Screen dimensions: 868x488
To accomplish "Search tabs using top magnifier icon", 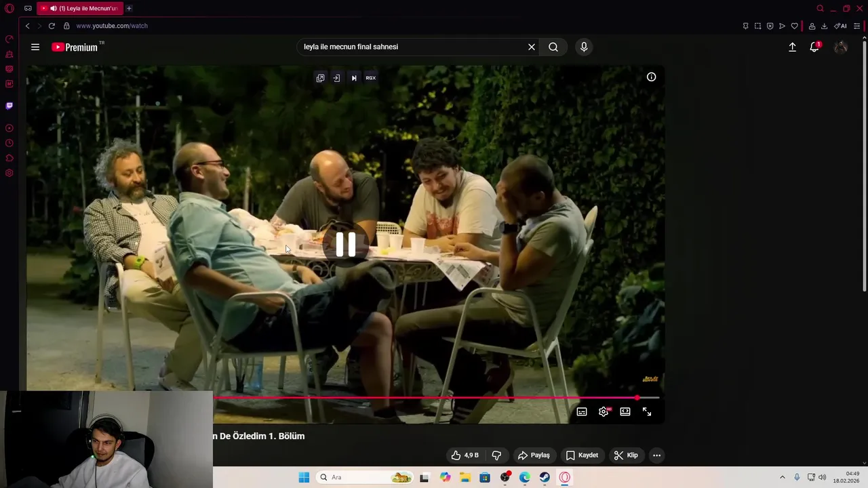I will (820, 8).
